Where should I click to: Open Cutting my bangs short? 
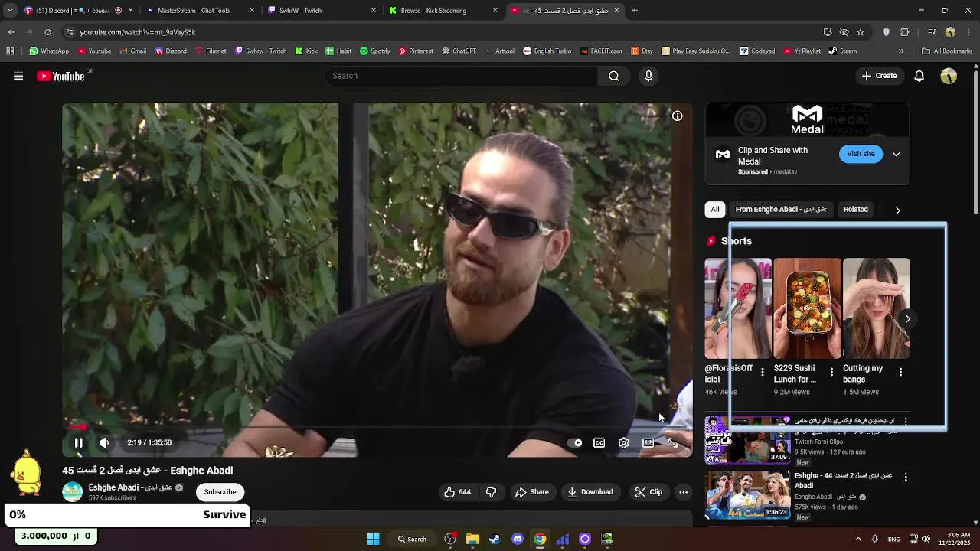(876, 308)
